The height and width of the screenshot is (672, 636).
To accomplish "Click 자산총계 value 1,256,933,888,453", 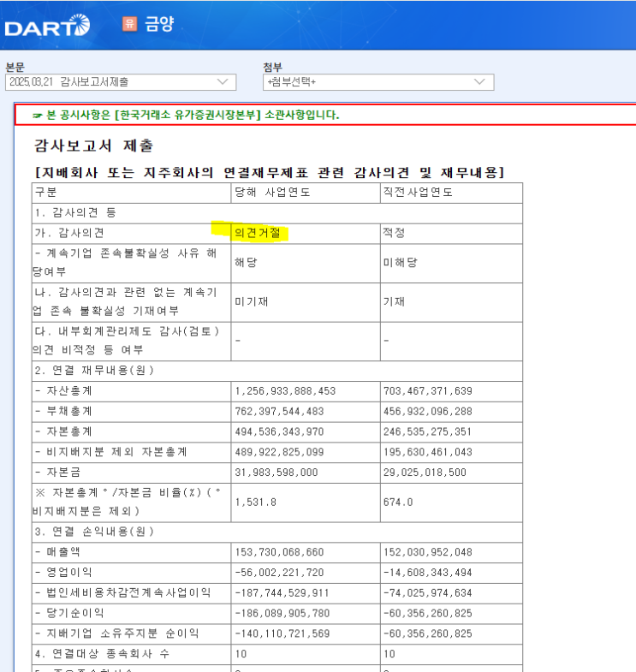I will pyautogui.click(x=285, y=391).
